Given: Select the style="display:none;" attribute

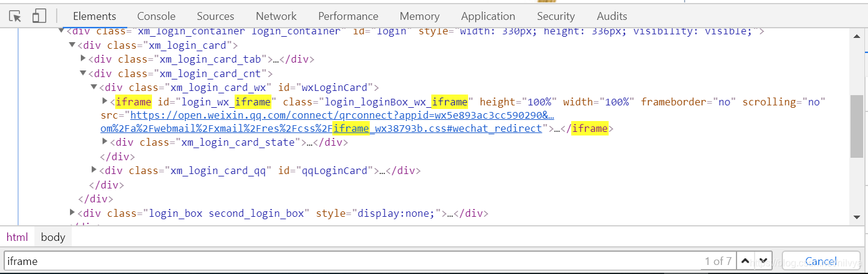Looking at the screenshot, I should [x=378, y=213].
